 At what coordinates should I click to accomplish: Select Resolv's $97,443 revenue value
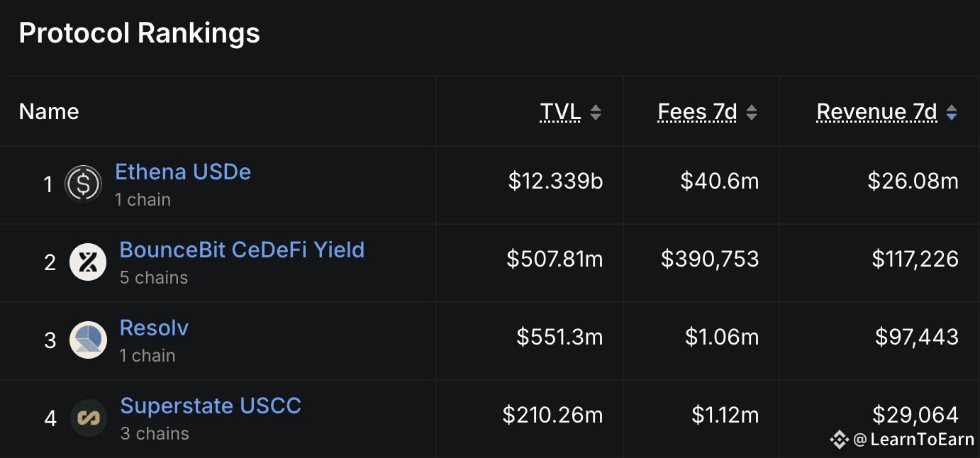(x=916, y=337)
